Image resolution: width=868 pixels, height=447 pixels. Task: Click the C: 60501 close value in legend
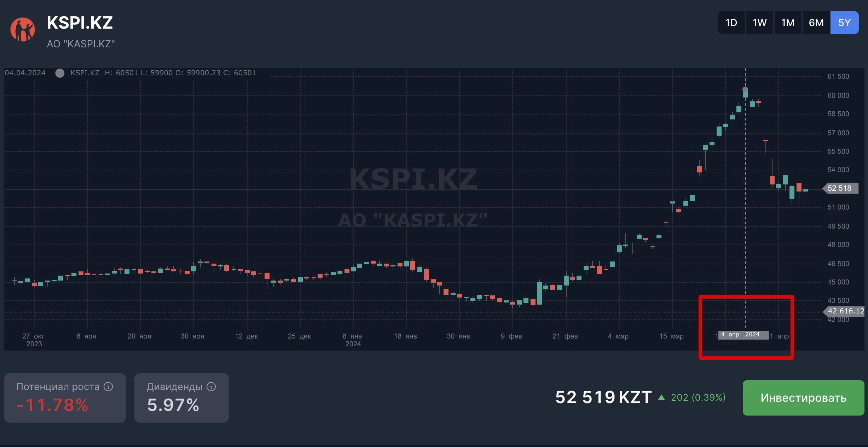tap(239, 73)
